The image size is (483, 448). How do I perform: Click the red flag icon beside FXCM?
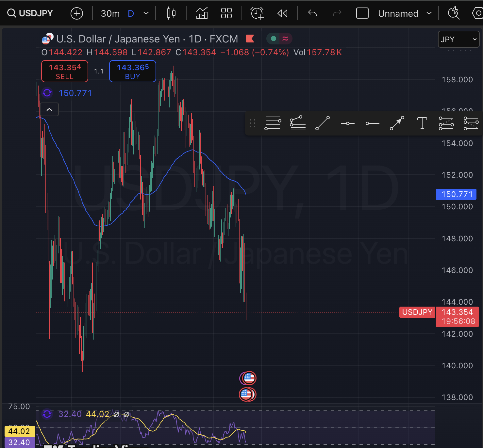tap(250, 39)
